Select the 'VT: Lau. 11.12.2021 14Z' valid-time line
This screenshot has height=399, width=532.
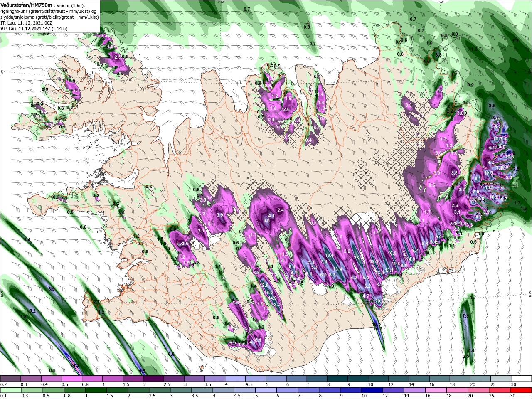tap(25, 29)
